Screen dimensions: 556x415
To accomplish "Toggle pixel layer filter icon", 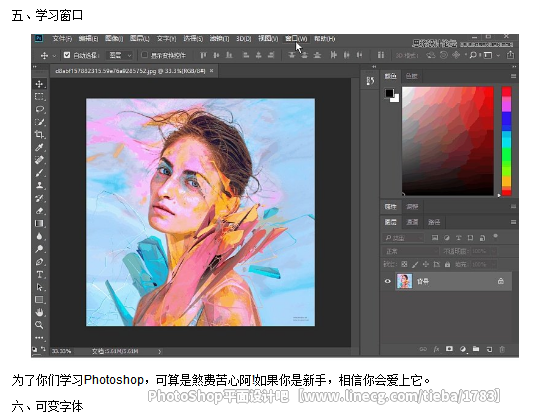I will (x=435, y=238).
